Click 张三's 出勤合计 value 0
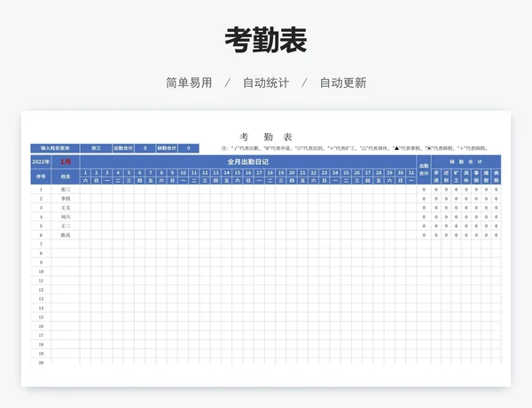The image size is (532, 408). tap(424, 190)
